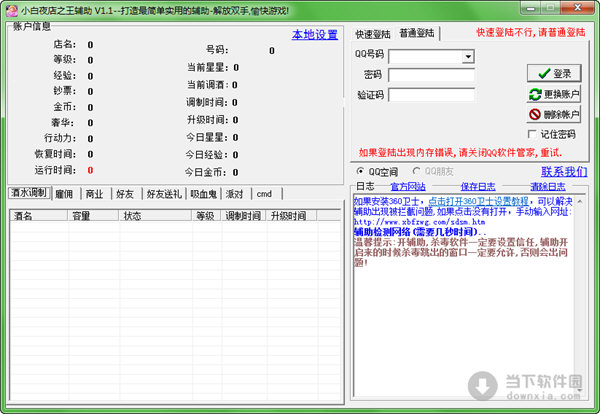
Task: Expand the QQ号码 dropdown arrow
Action: click(468, 57)
